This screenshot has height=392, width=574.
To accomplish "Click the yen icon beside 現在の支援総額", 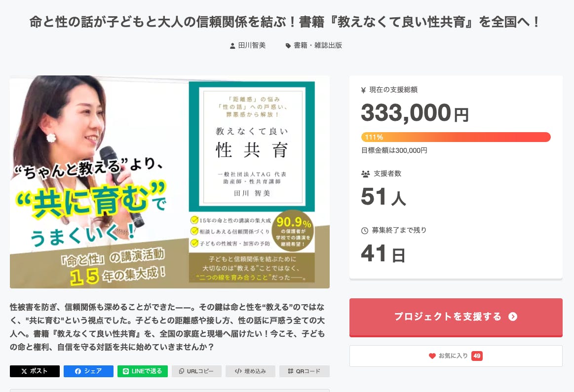I will [364, 90].
